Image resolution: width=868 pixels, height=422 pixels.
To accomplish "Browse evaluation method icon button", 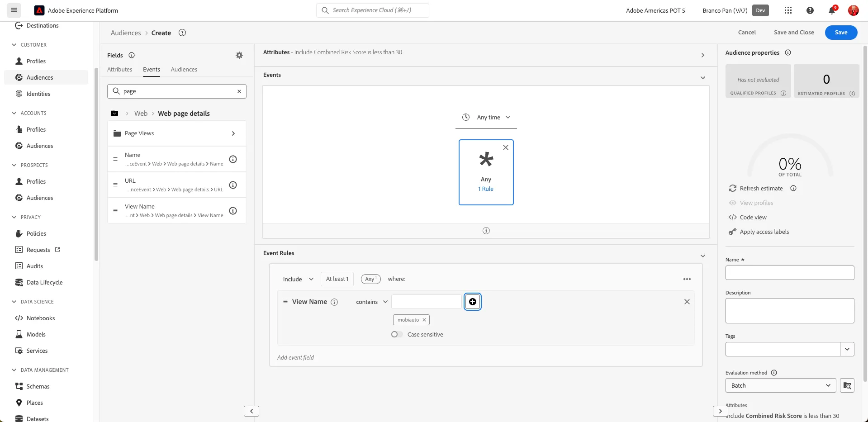I will (x=847, y=385).
